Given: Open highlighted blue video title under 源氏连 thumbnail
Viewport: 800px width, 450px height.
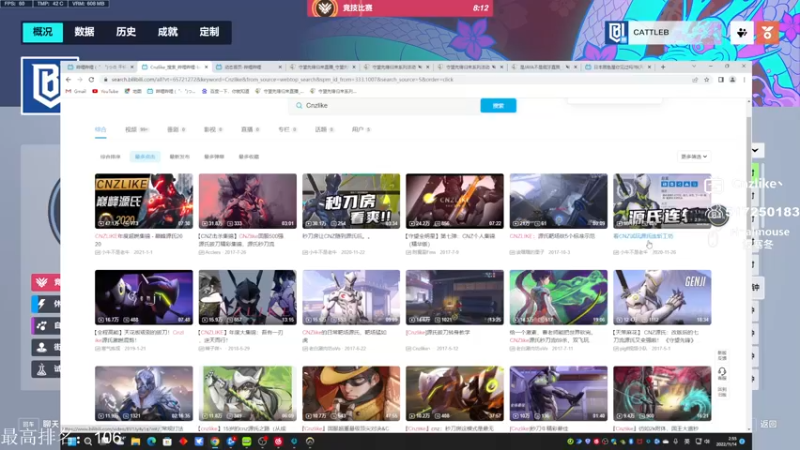Looking at the screenshot, I should coord(643,236).
